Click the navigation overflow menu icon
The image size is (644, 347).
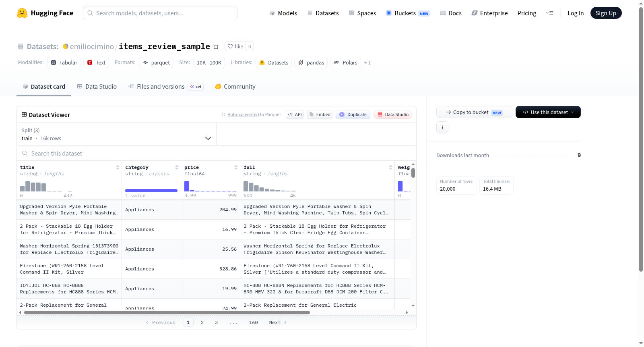click(549, 13)
